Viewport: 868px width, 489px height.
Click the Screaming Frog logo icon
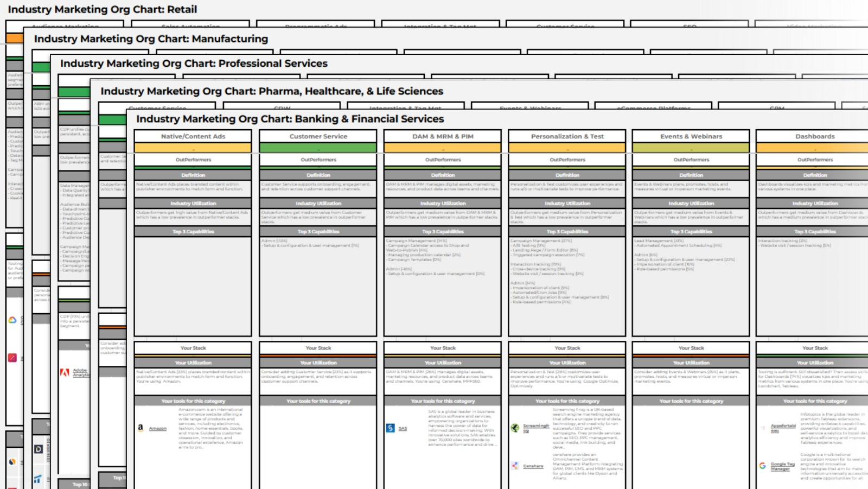[x=515, y=428]
